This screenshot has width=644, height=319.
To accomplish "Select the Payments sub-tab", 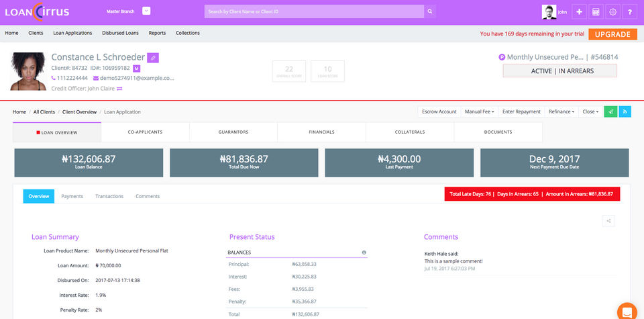I will tap(72, 196).
